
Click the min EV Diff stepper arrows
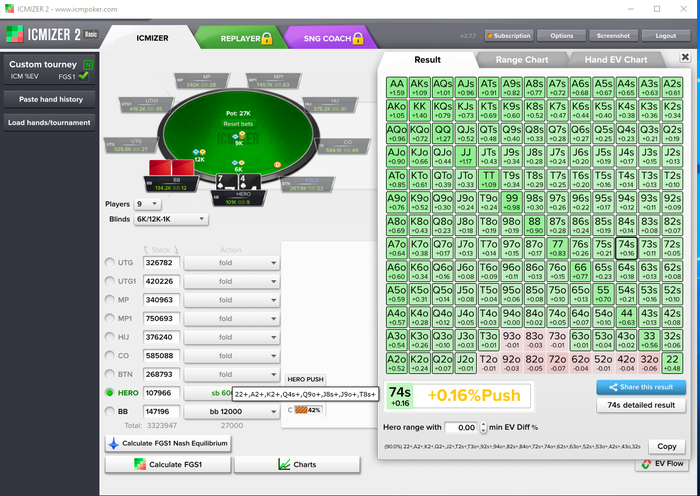point(483,428)
